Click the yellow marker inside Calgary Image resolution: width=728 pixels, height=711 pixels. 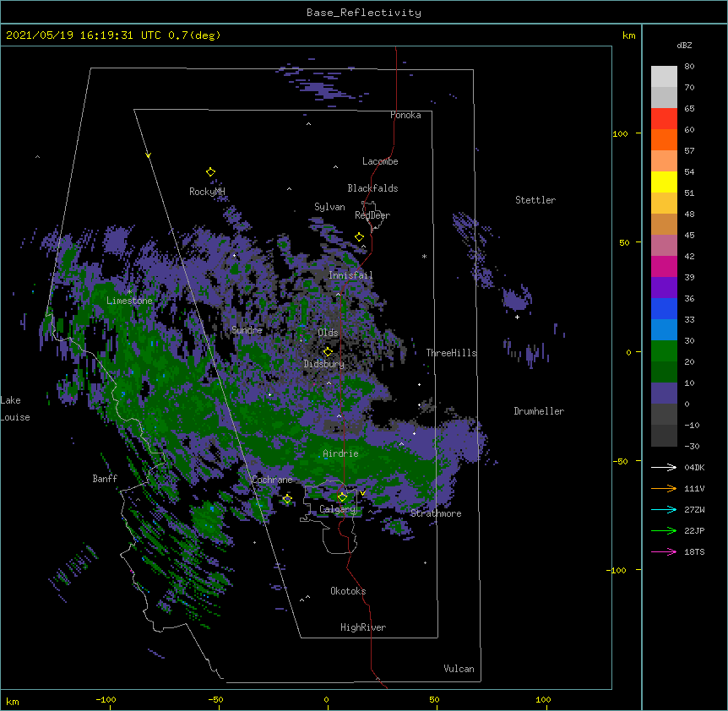342,497
